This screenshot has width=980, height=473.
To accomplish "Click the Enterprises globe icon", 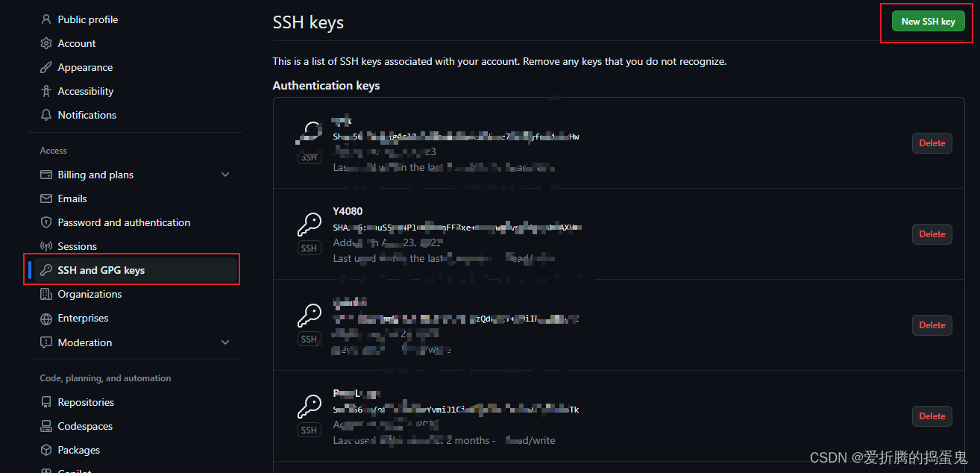I will coord(45,318).
